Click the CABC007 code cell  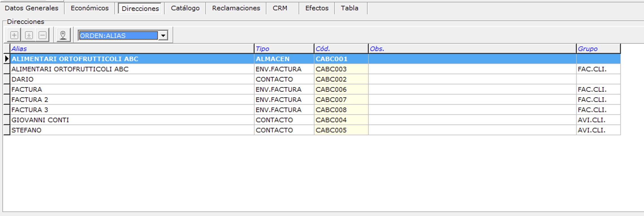[x=331, y=100]
